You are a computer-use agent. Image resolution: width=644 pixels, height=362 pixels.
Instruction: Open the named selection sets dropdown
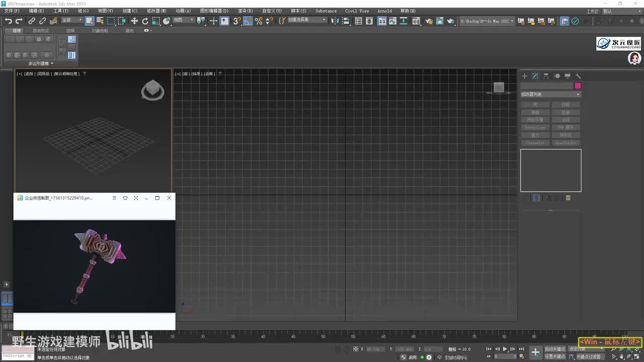(306, 21)
